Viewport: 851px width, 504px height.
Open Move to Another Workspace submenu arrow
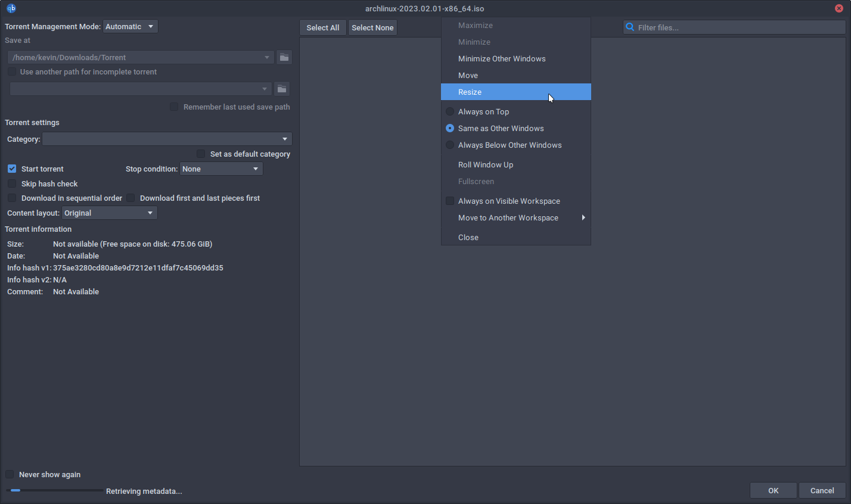(583, 217)
